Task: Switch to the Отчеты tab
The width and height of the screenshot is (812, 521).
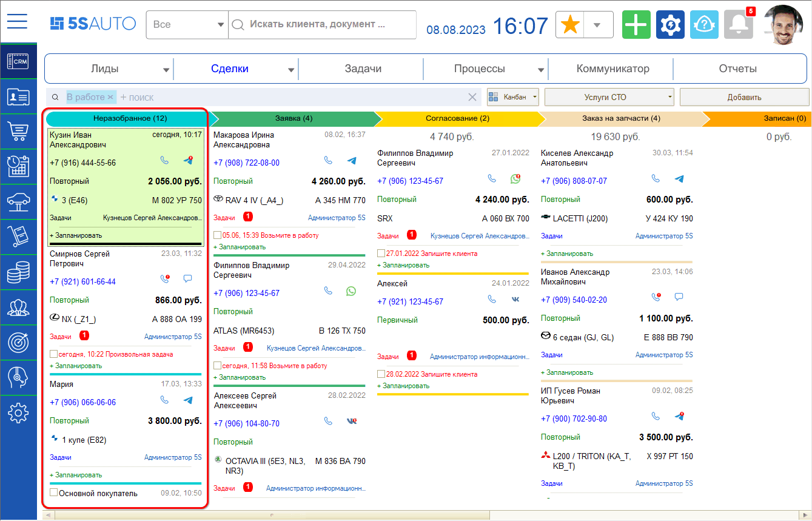Action: (739, 69)
